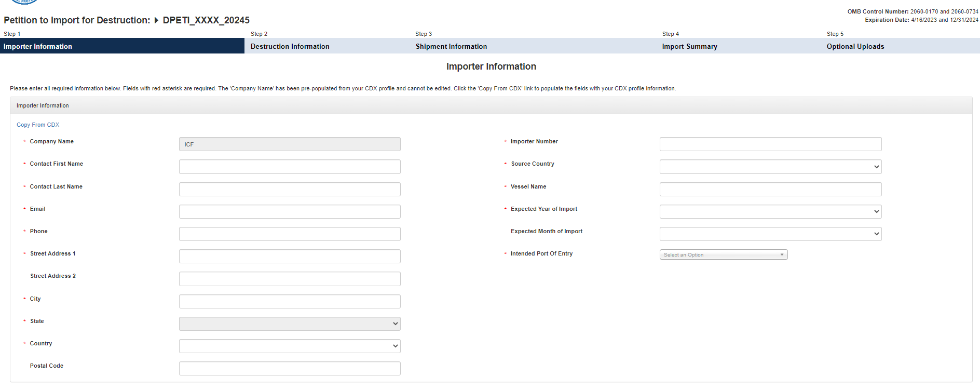Viewport: 980px width, 390px height.
Task: Focus the Importer Number input box
Action: click(770, 144)
